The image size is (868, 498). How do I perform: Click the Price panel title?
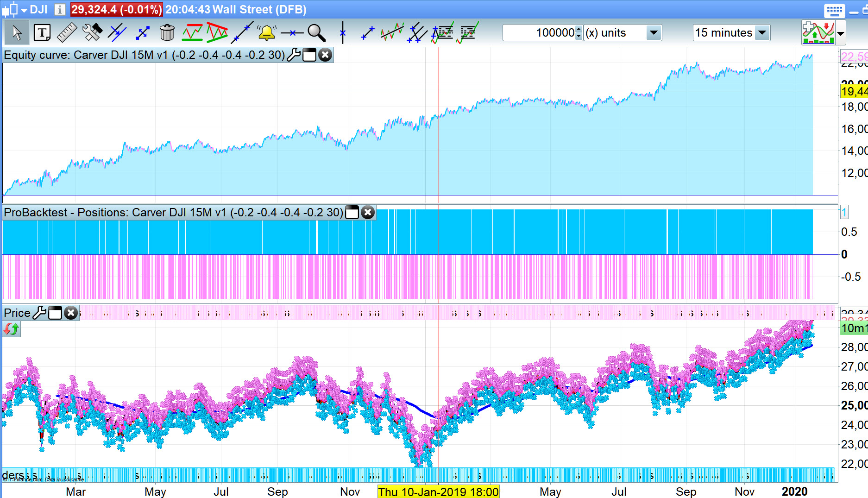17,313
